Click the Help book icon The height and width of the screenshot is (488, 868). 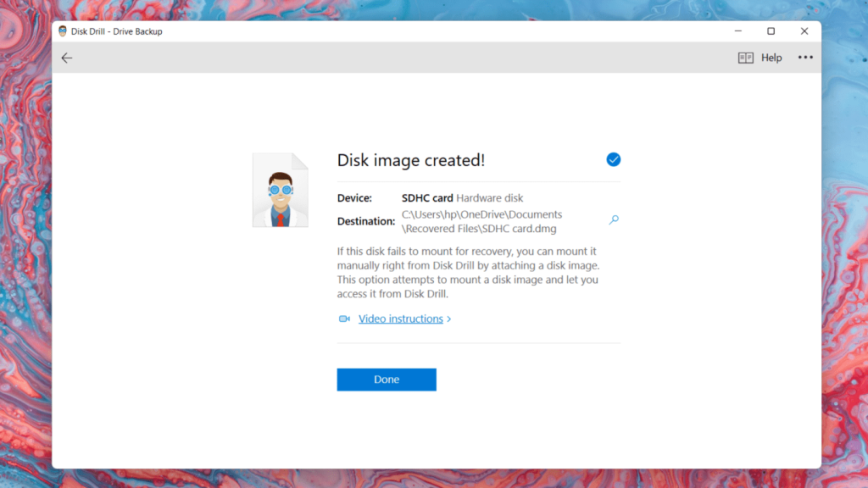click(746, 58)
